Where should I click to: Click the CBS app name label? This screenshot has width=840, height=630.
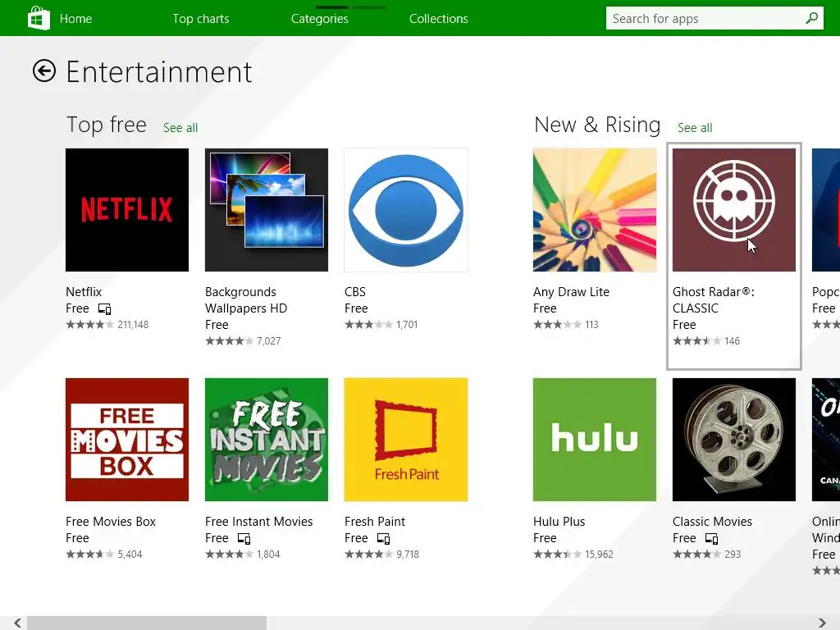coord(354,292)
